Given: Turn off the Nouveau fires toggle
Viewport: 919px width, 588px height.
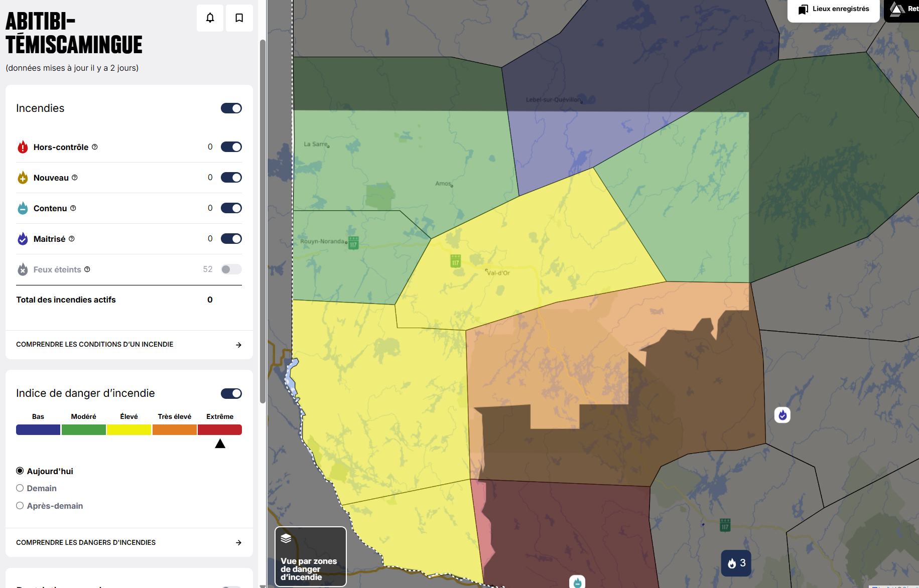Looking at the screenshot, I should [x=231, y=178].
